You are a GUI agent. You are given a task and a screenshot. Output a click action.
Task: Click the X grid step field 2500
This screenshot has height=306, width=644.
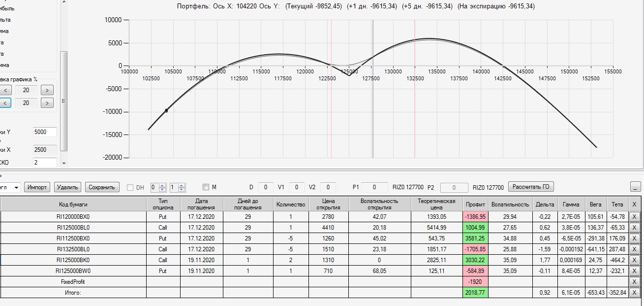[45, 149]
